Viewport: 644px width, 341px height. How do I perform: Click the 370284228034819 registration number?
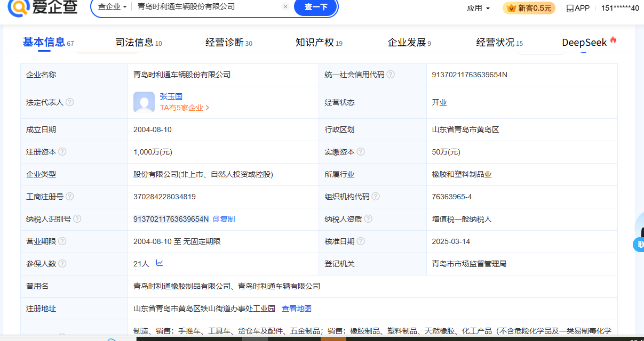pos(164,197)
